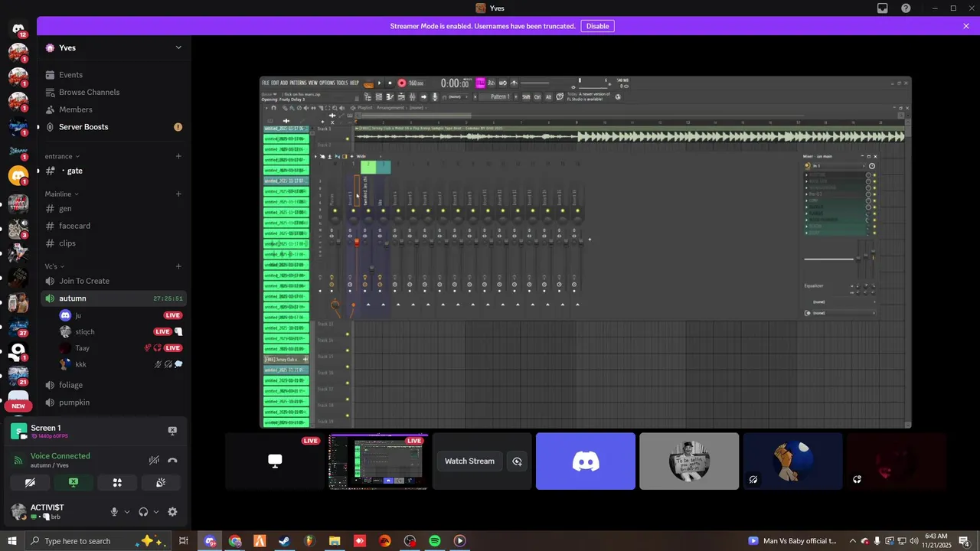Collapse the Mainline category
This screenshot has width=980, height=551.
tap(62, 194)
